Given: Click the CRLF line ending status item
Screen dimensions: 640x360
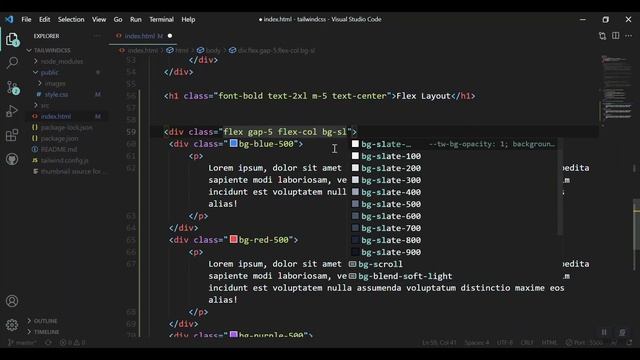Looking at the screenshot, I should point(527,343).
